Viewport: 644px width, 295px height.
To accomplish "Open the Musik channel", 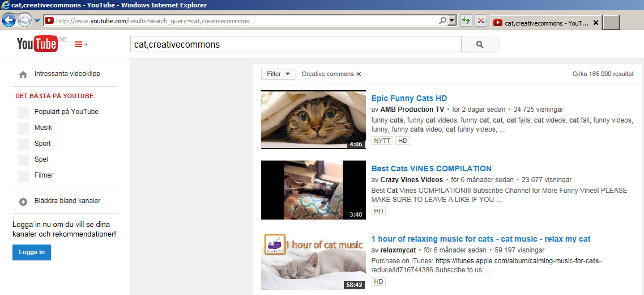I will pos(43,128).
